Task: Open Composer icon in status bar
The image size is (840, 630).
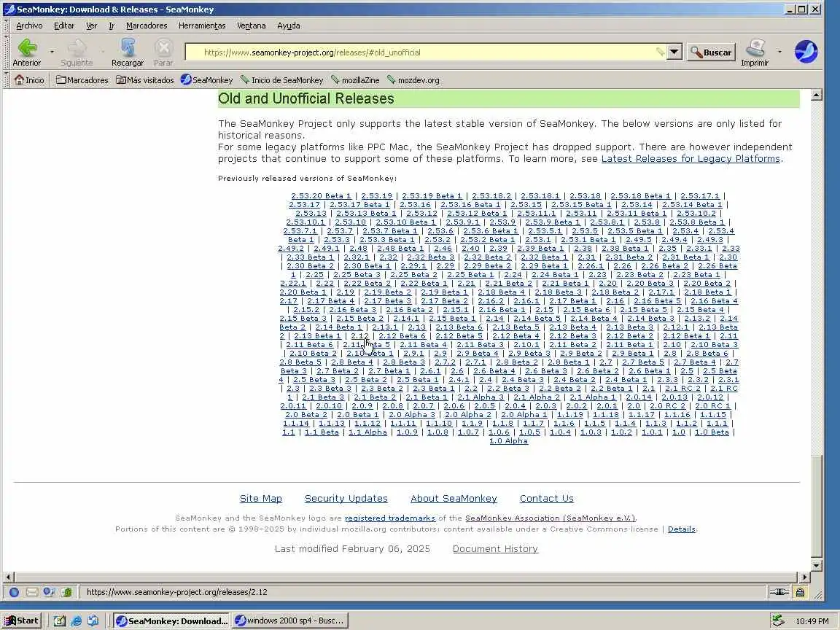Action: (50, 592)
